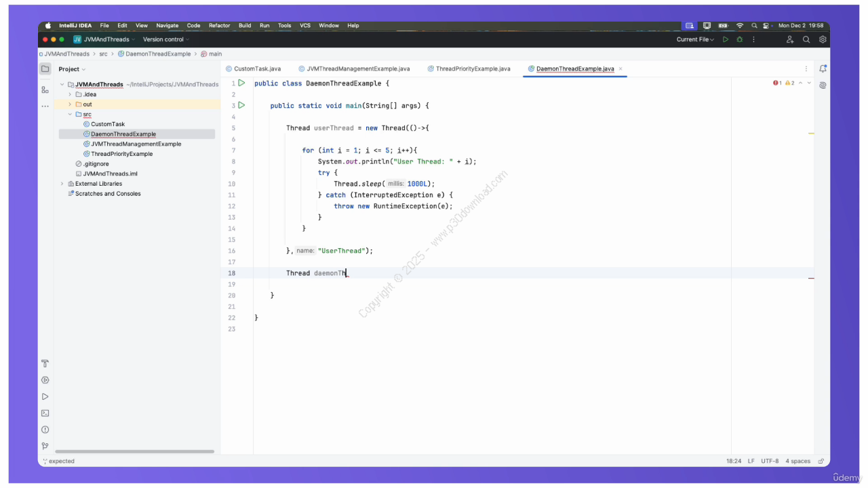
Task: Open the Notifications bell icon
Action: tap(823, 68)
